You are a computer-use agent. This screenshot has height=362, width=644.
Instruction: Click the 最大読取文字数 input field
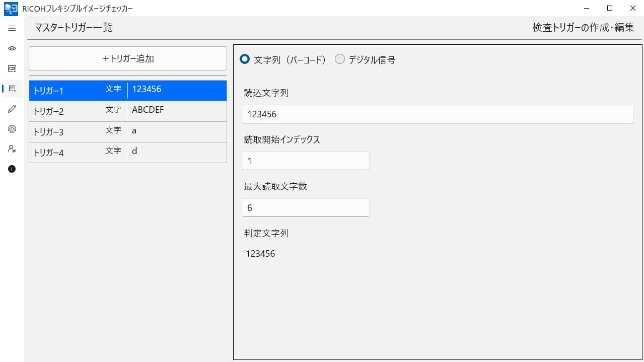[x=305, y=208]
